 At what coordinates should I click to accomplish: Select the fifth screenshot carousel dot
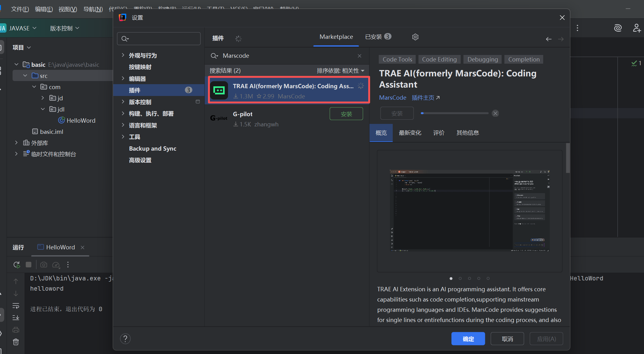(488, 278)
